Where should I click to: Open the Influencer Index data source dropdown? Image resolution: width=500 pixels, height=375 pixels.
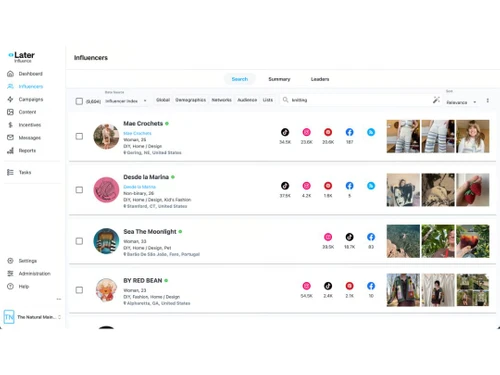pos(126,101)
